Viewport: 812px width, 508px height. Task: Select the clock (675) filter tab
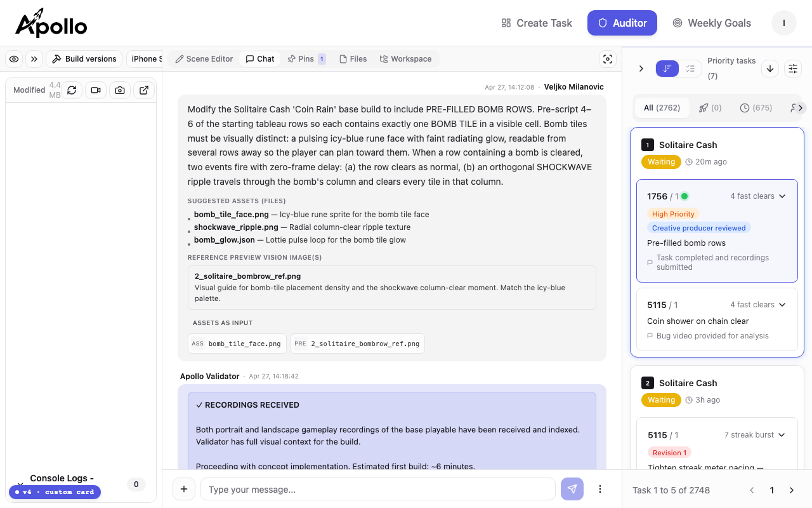pyautogui.click(x=756, y=108)
